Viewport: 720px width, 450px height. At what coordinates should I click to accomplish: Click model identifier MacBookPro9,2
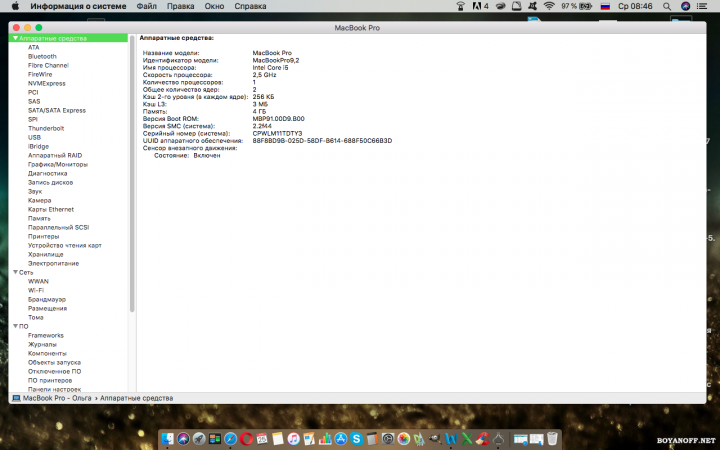276,60
